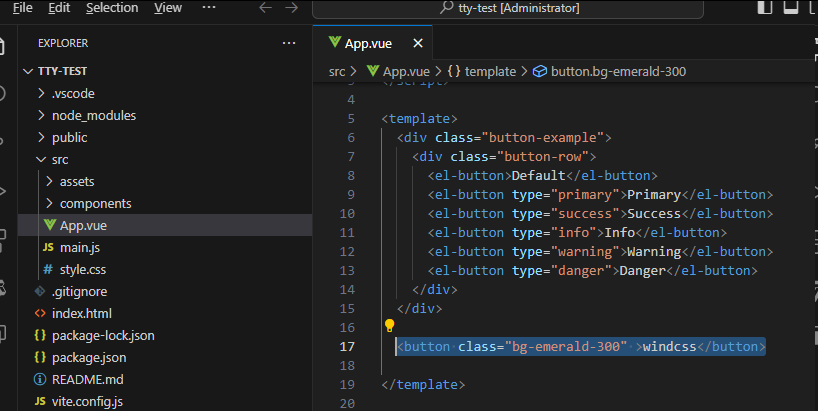
Task: Click the "primary" type value on line 9
Action: [589, 195]
